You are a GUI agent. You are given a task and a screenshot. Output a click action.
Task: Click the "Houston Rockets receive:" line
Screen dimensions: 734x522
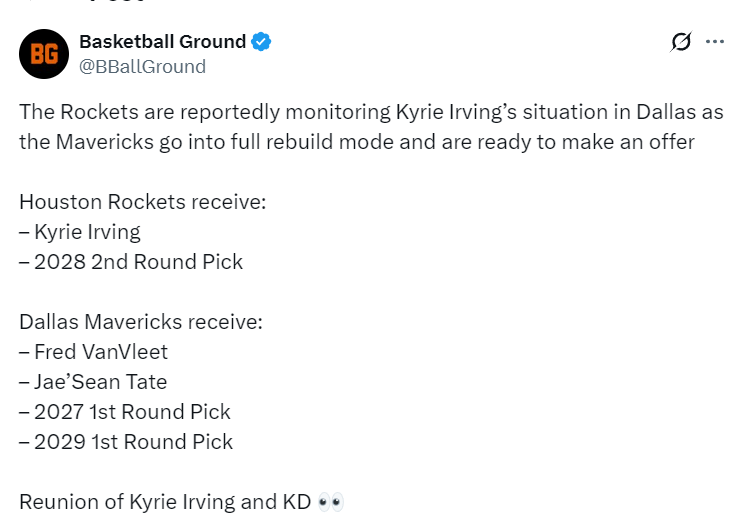tap(142, 202)
